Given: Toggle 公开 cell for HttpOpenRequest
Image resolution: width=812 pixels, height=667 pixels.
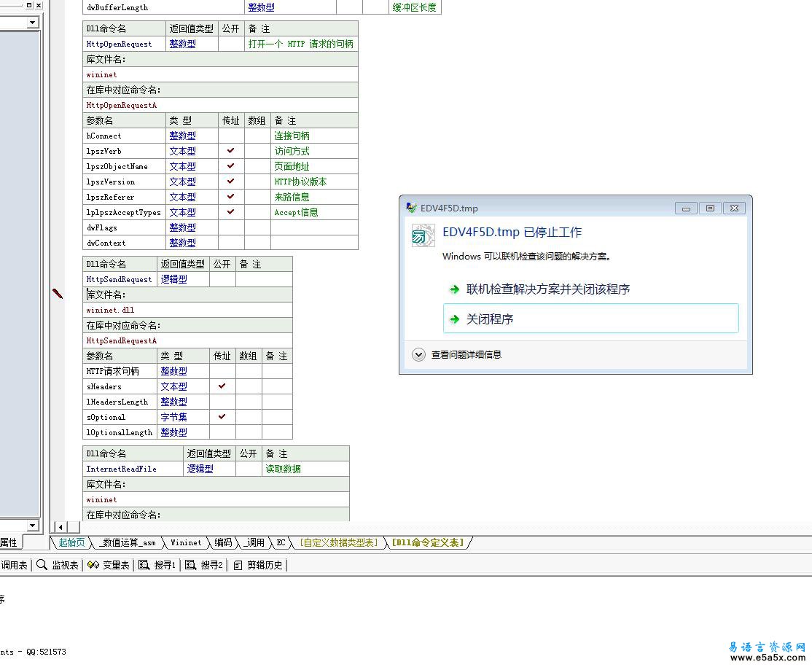Looking at the screenshot, I should (x=231, y=44).
